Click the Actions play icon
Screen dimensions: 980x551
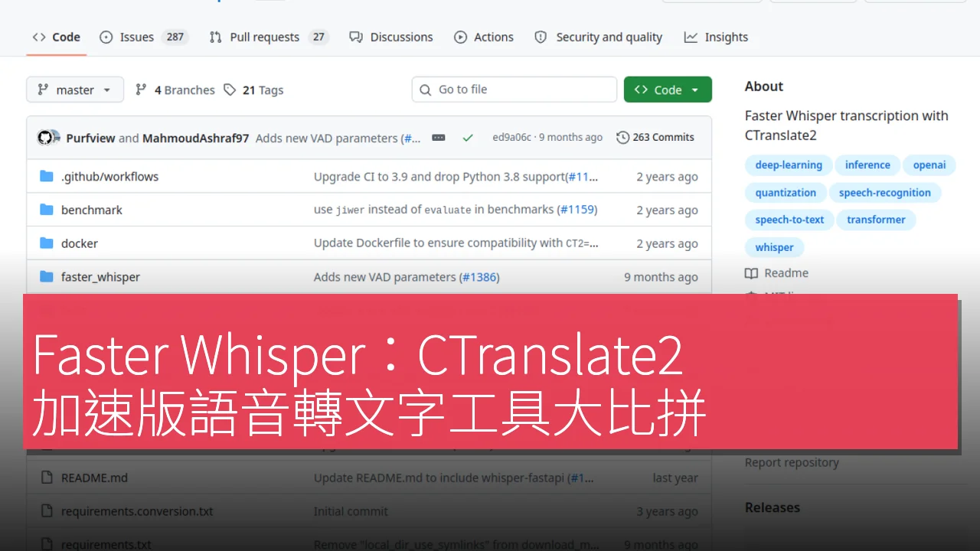tap(460, 37)
